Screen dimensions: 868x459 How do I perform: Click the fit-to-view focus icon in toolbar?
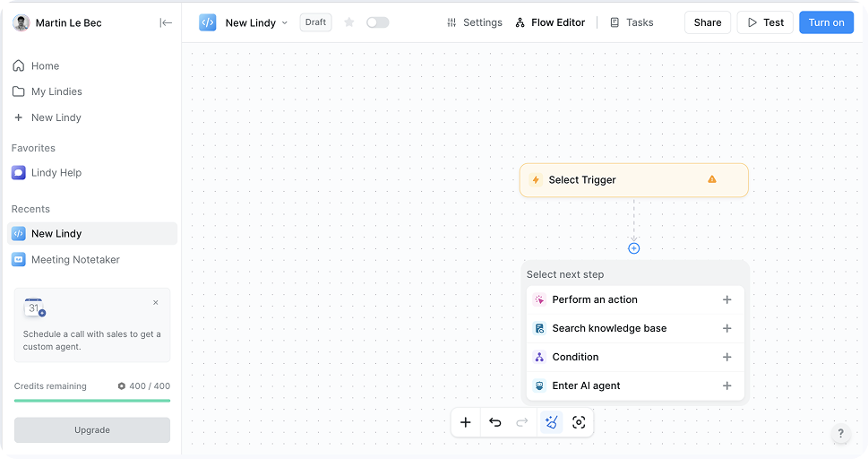(x=579, y=422)
